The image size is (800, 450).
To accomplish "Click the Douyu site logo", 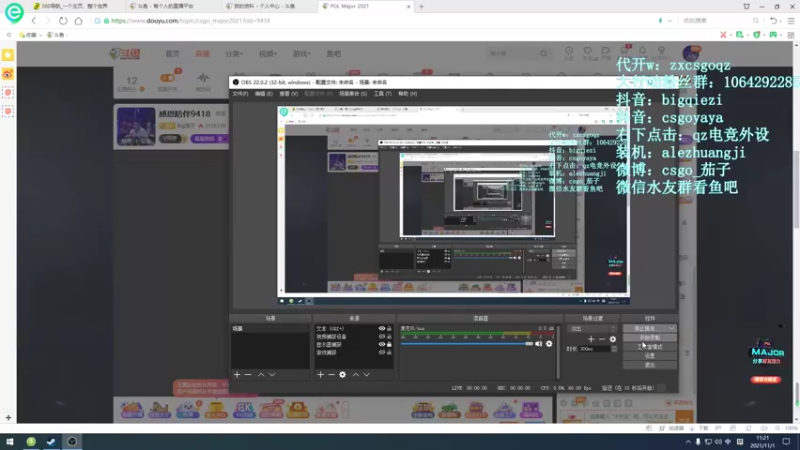I will 125,54.
